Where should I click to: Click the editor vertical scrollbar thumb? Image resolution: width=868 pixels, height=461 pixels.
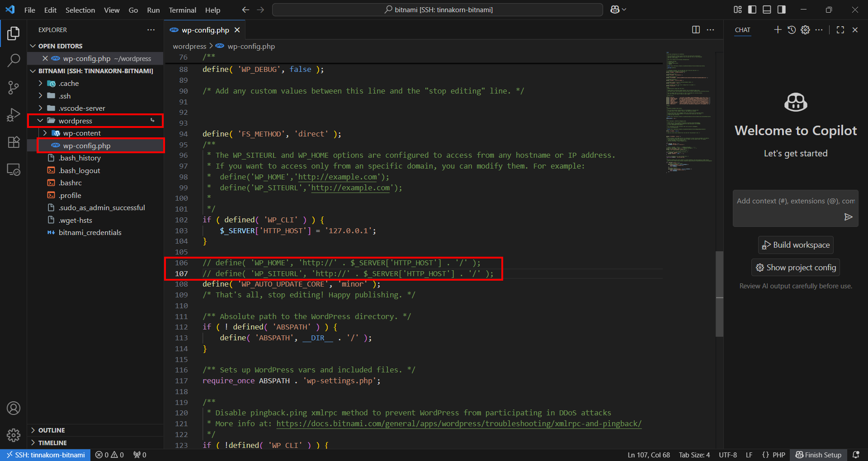719,294
